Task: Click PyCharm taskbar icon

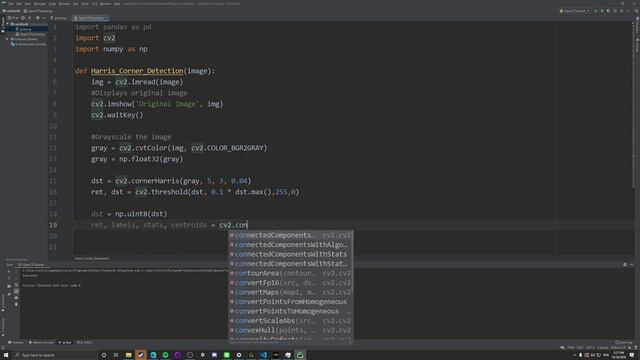Action: [x=300, y=355]
